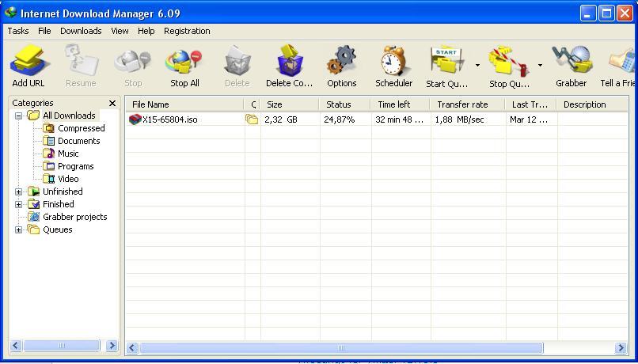This screenshot has height=364, width=638.
Task: Click the download list horizontal scrollbar right arrow
Action: pos(621,347)
